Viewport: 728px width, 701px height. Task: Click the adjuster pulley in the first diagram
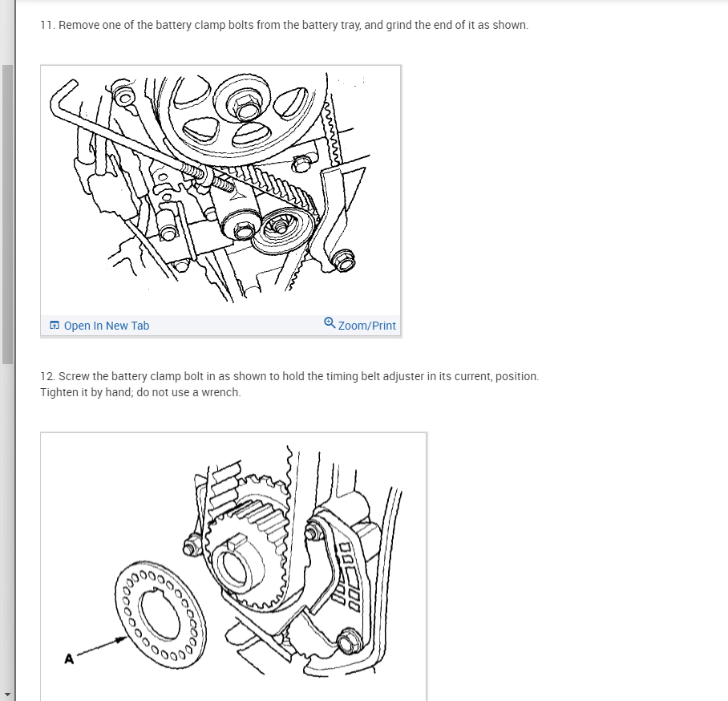point(282,229)
